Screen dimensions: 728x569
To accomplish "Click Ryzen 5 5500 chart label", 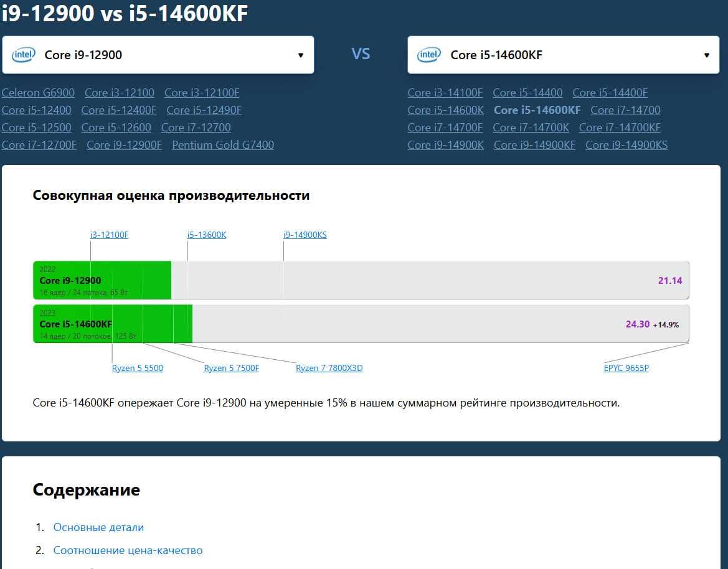I will [x=138, y=368].
